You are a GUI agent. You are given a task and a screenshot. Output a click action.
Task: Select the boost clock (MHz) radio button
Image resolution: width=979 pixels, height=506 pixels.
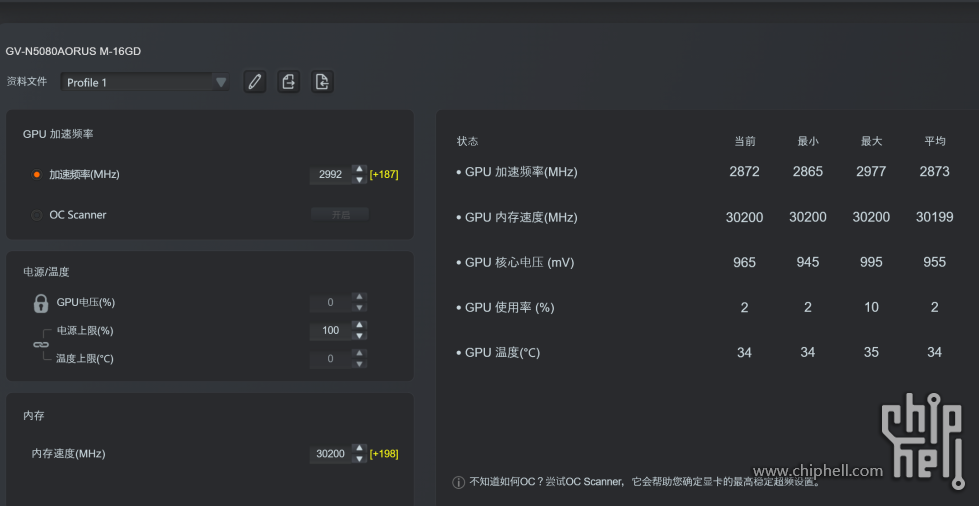(37, 174)
